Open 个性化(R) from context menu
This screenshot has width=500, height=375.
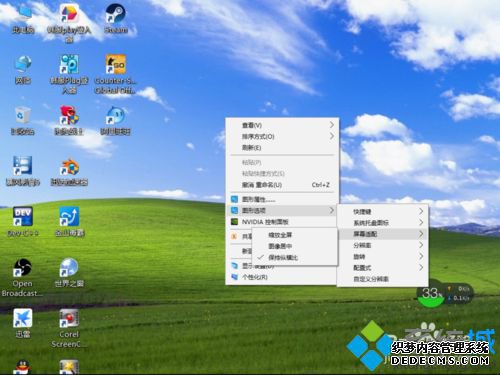282,277
